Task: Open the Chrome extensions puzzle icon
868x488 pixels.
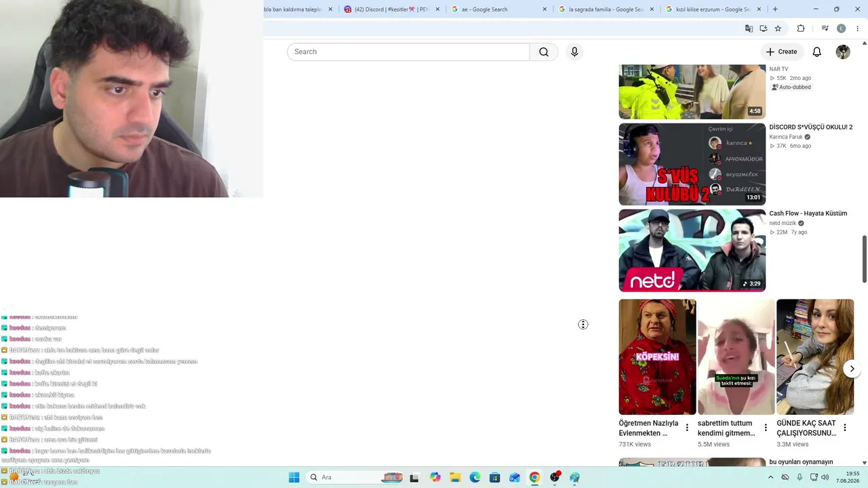Action: click(801, 28)
